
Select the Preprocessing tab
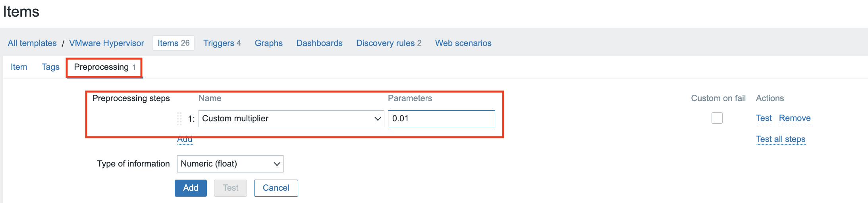[104, 67]
